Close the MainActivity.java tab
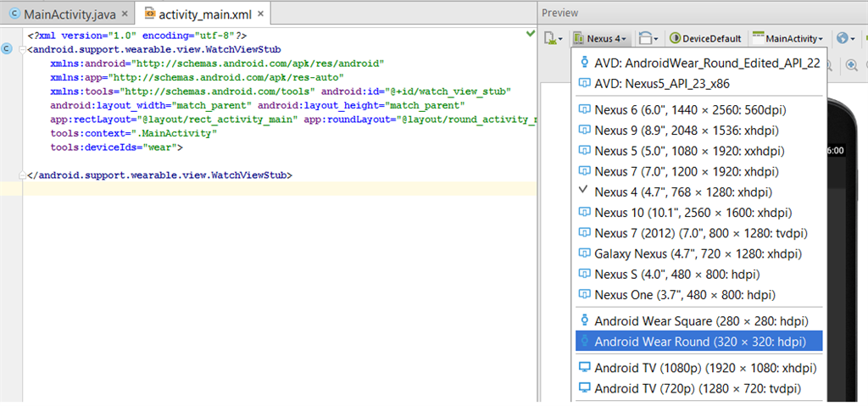 tap(125, 14)
